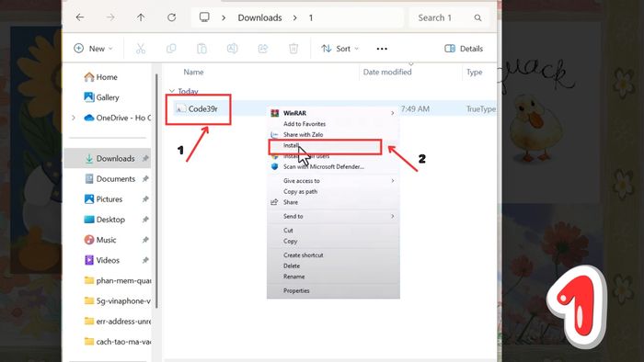Screen dimensions: 644x362
Task: Collapse the Today group
Action: coord(172,91)
